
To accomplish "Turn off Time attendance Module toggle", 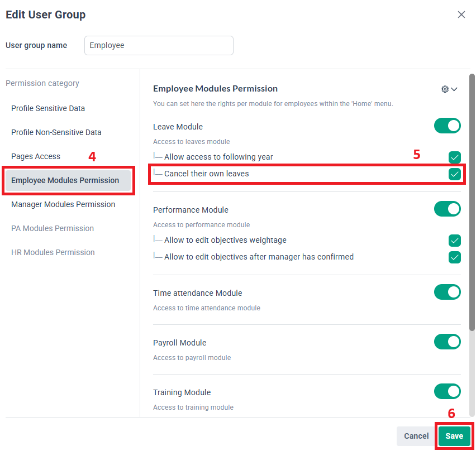I will click(447, 292).
